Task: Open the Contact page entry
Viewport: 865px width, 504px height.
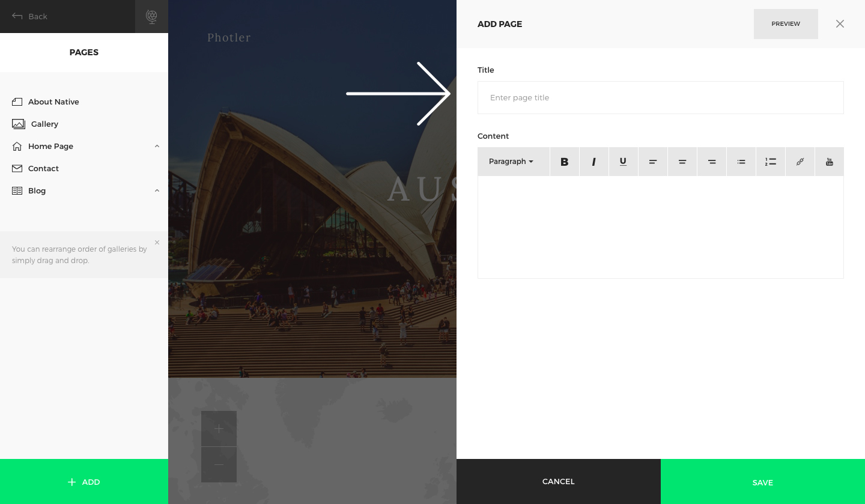Action: point(43,168)
